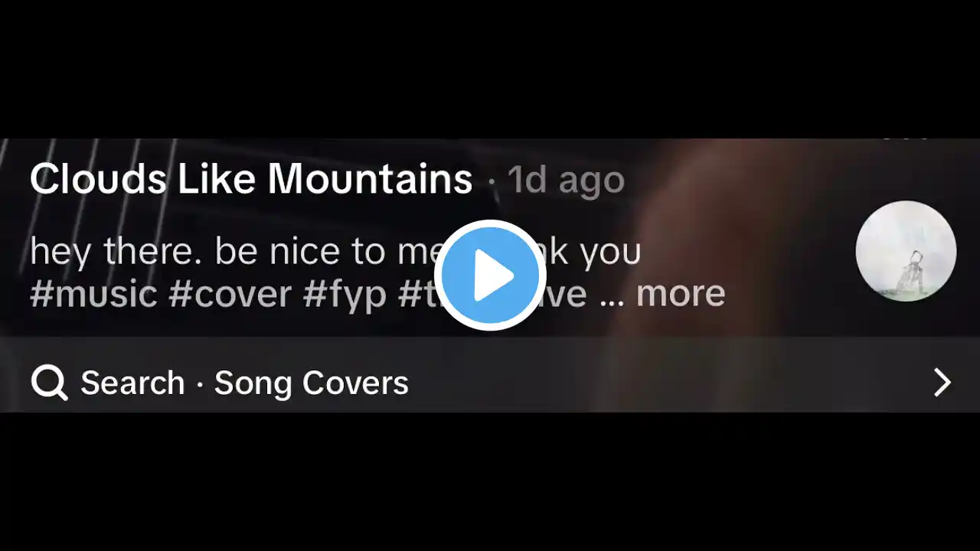
Task: Select the #music hashtag
Action: point(93,294)
